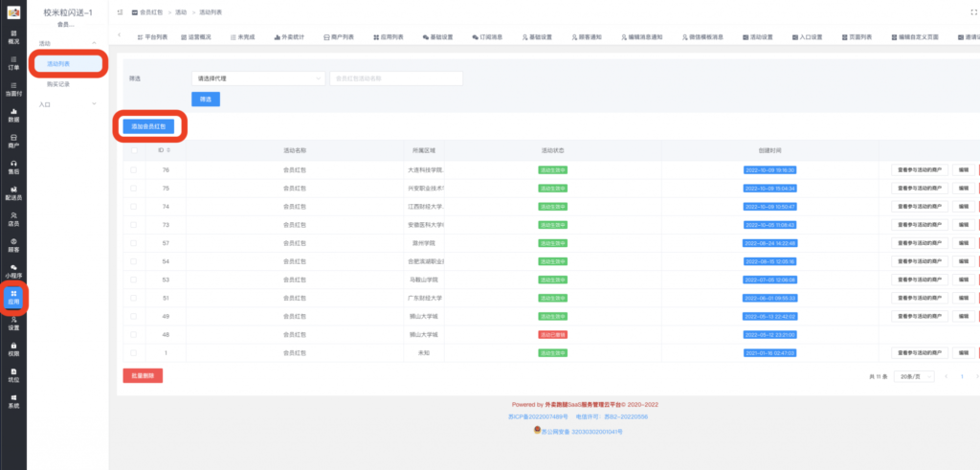Open 购买记录 in the side menu

pyautogui.click(x=59, y=83)
